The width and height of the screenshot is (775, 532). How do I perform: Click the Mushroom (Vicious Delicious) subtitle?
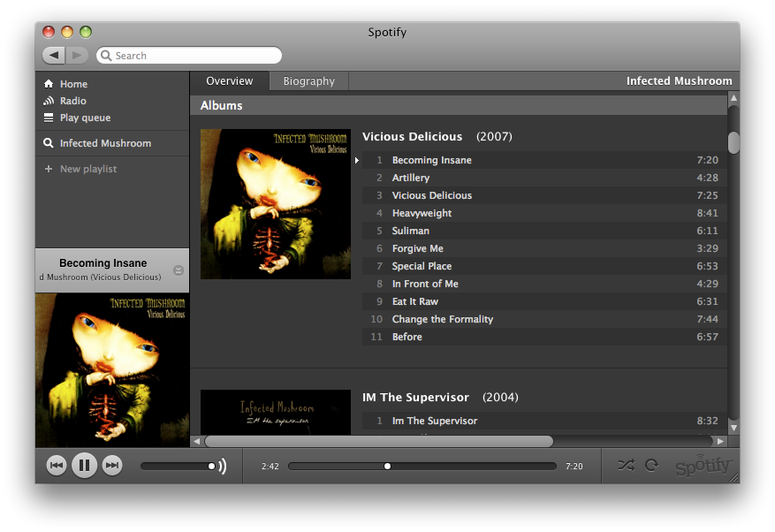[101, 277]
